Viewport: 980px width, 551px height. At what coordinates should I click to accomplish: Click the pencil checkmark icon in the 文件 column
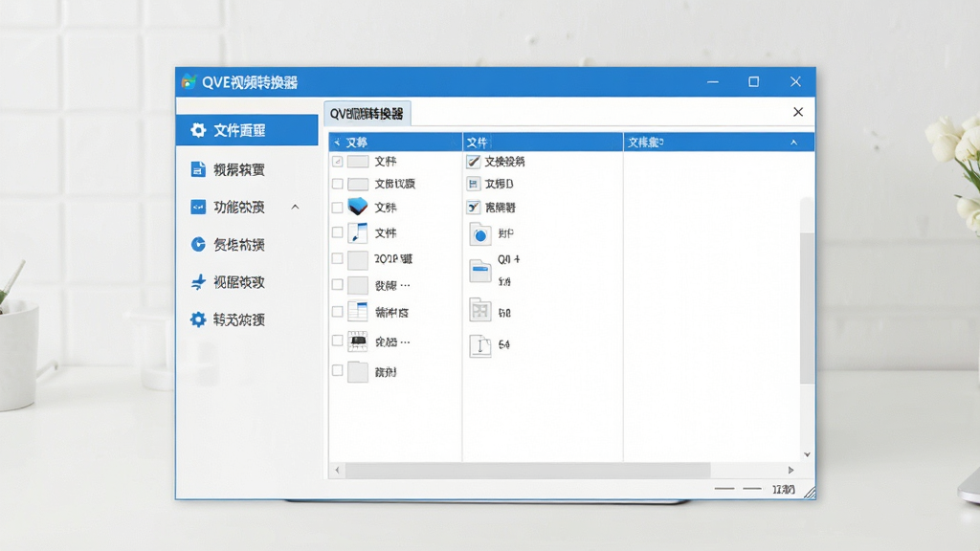473,162
